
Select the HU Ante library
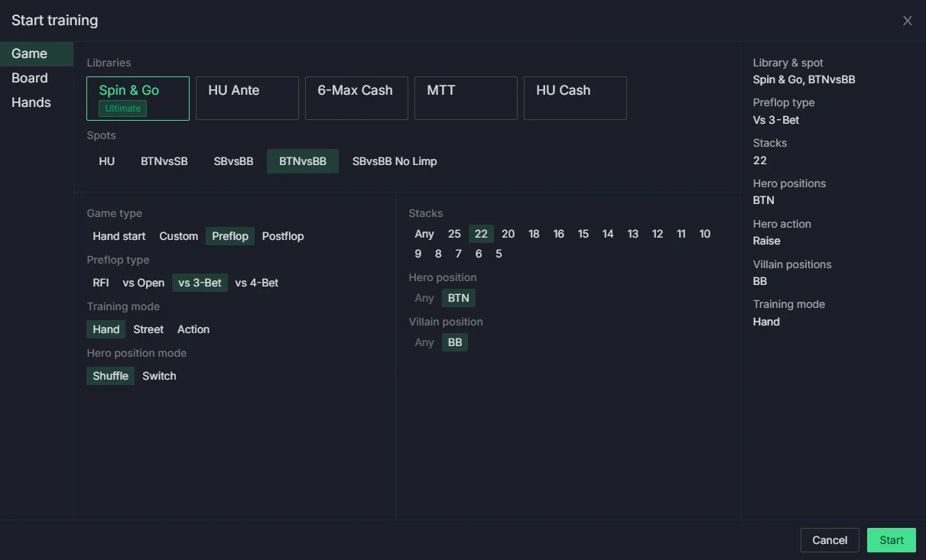(247, 98)
